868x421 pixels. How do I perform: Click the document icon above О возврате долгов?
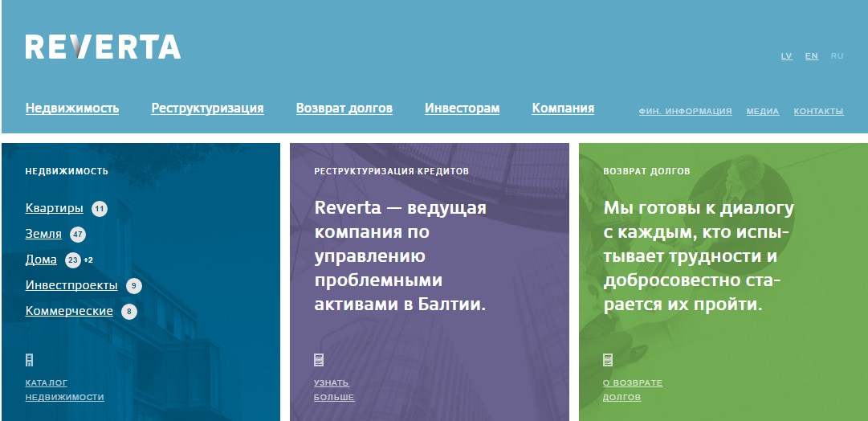(x=608, y=360)
